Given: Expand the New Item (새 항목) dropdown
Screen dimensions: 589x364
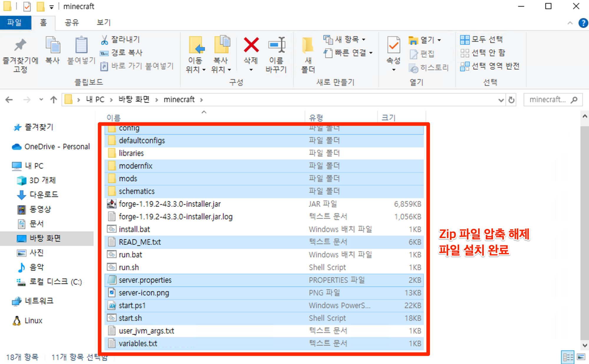Looking at the screenshot, I should pyautogui.click(x=364, y=39).
